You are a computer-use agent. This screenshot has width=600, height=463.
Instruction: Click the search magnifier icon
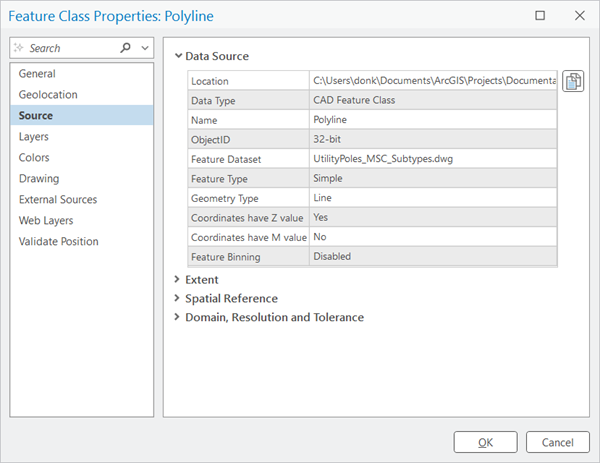click(x=125, y=48)
